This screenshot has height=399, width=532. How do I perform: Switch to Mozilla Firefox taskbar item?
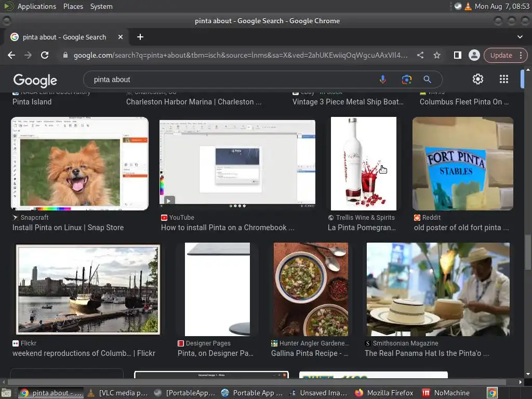(385, 393)
